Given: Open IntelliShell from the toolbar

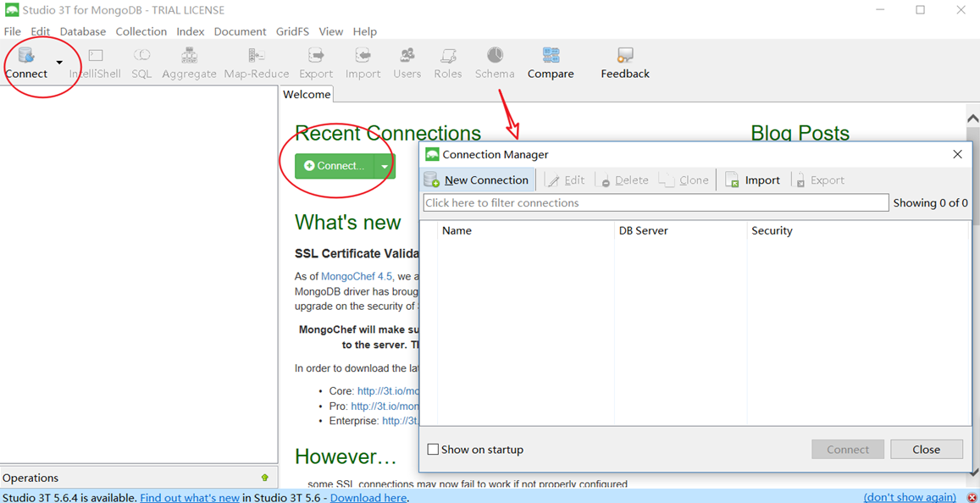Looking at the screenshot, I should (x=95, y=59).
